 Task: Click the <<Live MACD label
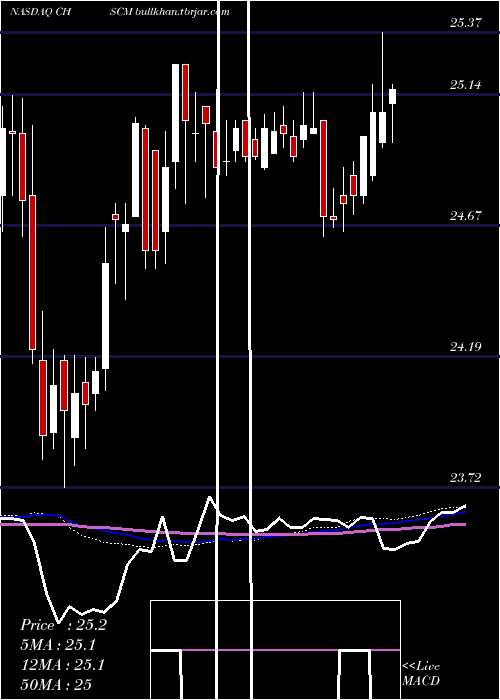pyautogui.click(x=421, y=674)
